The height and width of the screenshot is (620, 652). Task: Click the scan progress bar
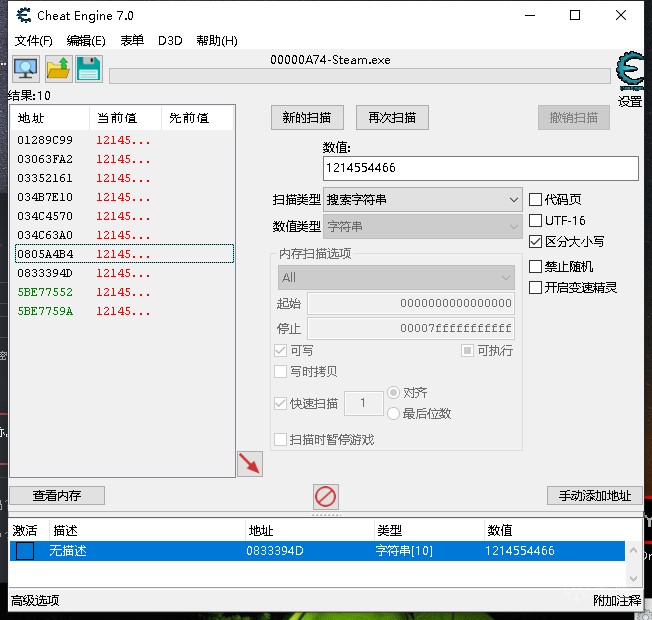click(360, 77)
